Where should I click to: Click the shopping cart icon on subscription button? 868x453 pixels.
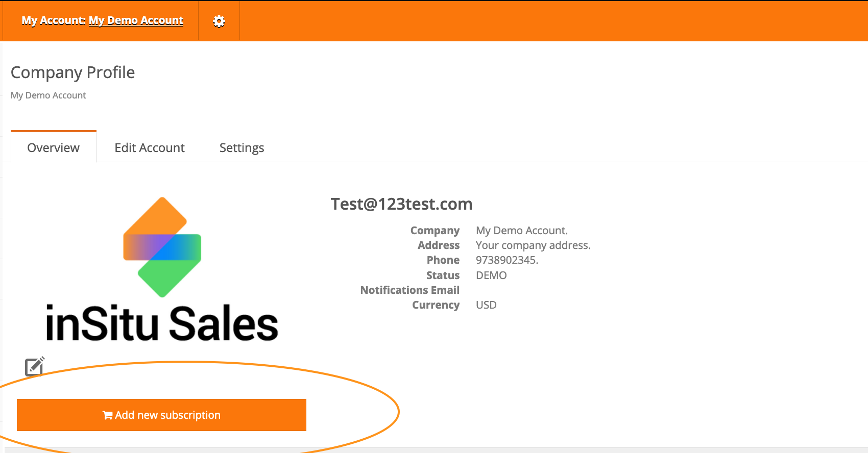click(107, 415)
